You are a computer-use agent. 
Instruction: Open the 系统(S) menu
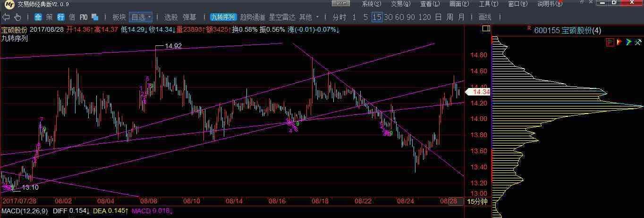click(371, 4)
